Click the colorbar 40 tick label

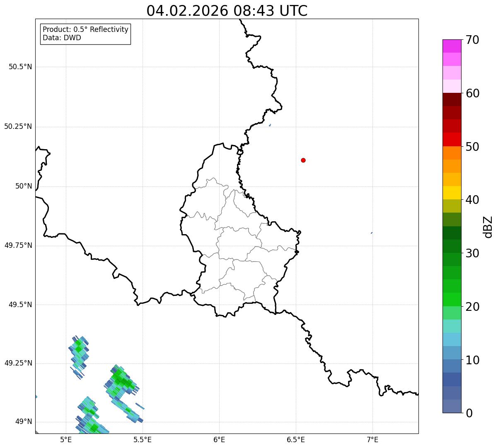472,200
